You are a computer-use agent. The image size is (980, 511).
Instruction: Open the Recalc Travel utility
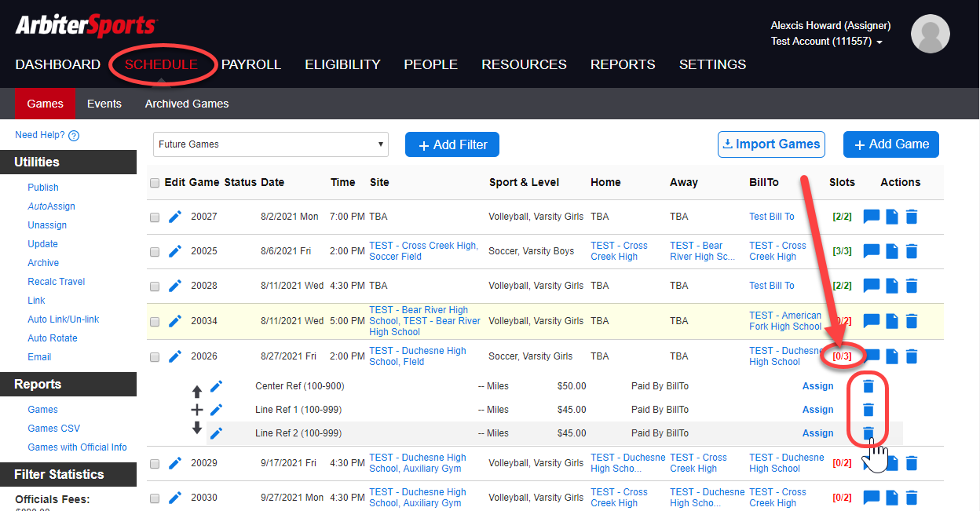coord(57,282)
